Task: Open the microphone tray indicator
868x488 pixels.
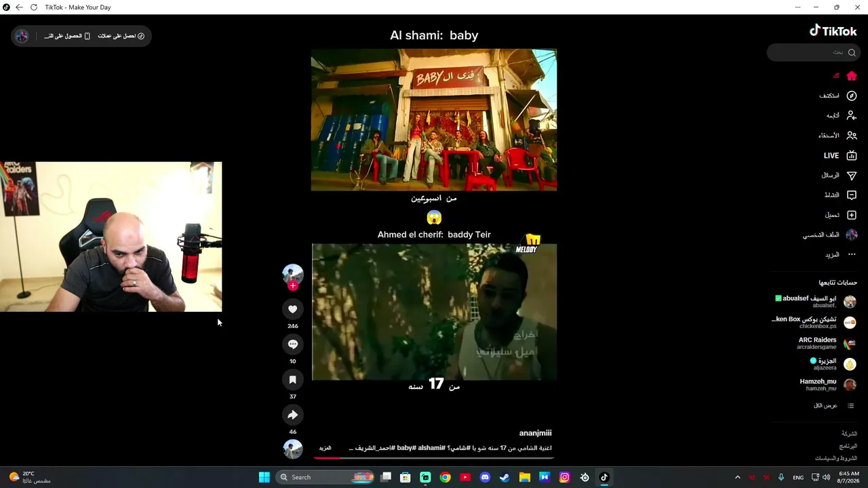Action: click(x=781, y=477)
